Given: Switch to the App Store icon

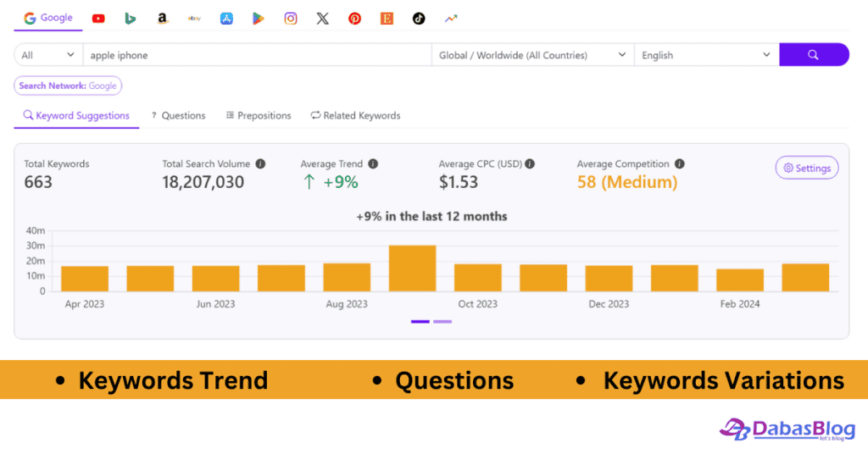Looking at the screenshot, I should (x=226, y=19).
